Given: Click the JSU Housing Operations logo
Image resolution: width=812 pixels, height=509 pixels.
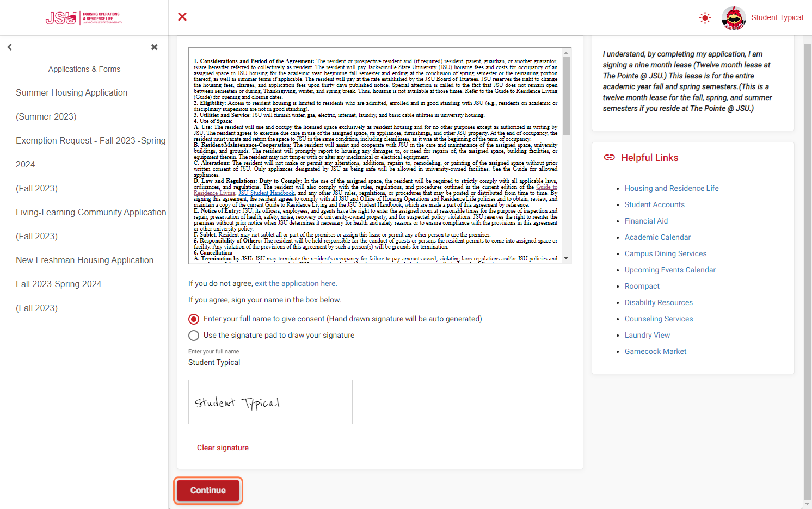Looking at the screenshot, I should point(84,18).
